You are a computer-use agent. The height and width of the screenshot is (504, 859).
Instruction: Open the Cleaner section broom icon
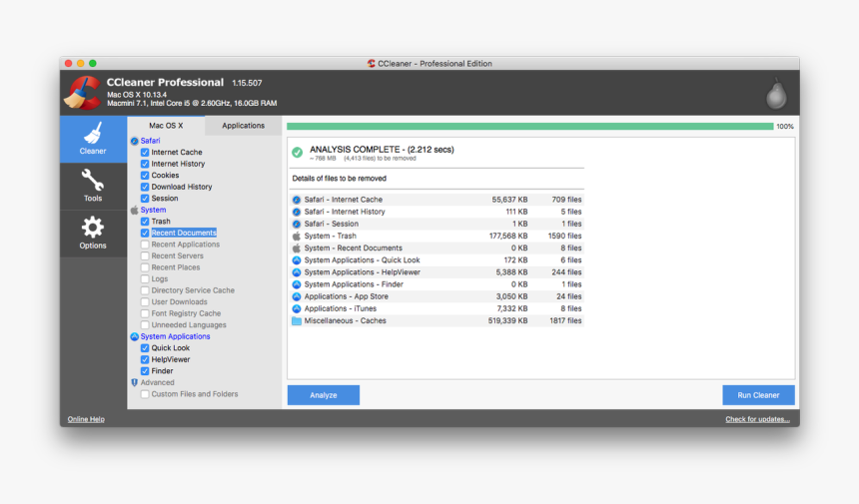pyautogui.click(x=93, y=133)
